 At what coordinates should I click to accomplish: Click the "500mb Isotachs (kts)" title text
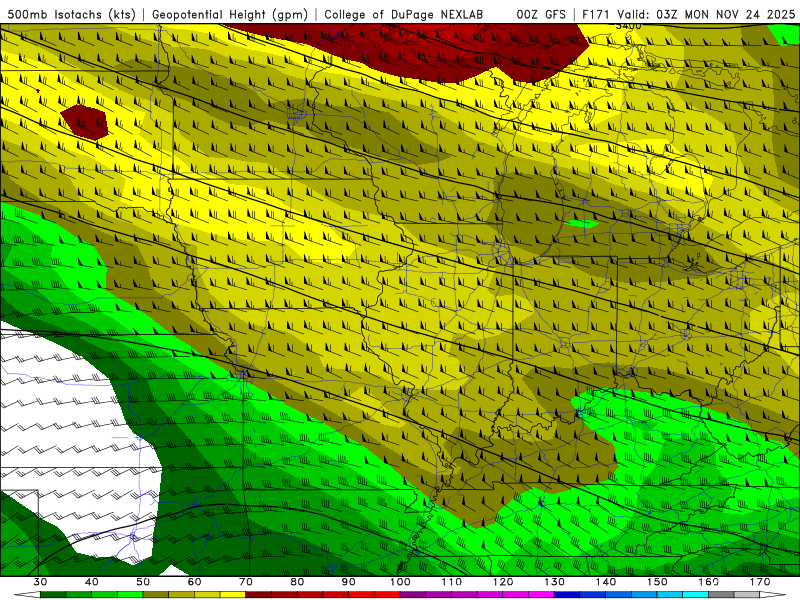71,14
